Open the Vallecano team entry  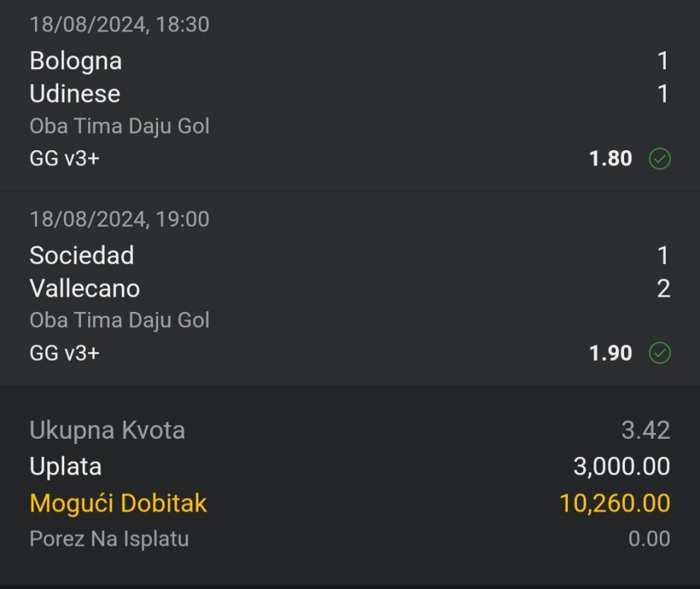(85, 288)
